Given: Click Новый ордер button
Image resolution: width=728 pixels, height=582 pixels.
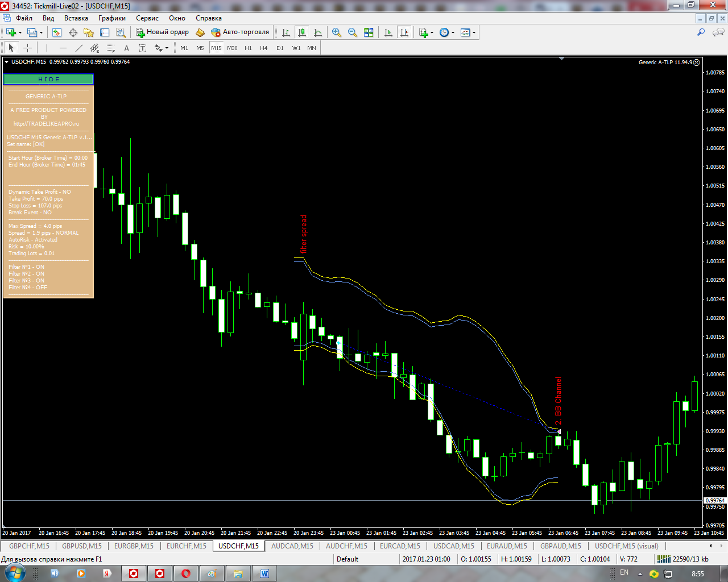Looking at the screenshot, I should click(x=162, y=32).
